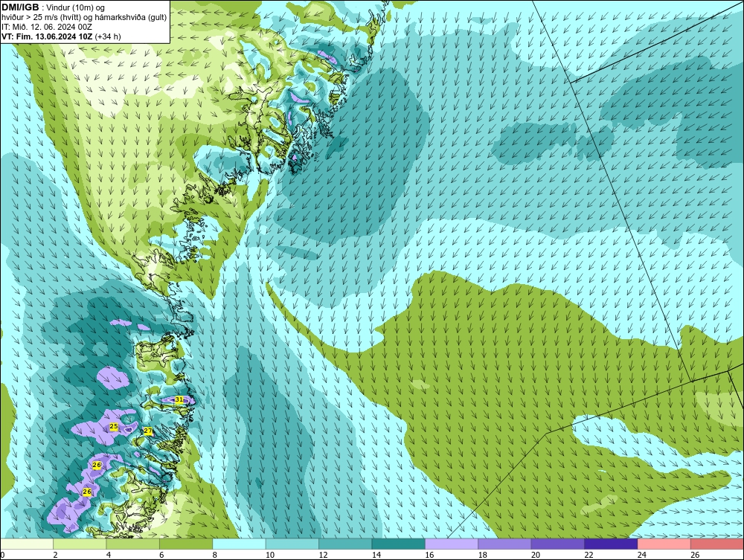Click the 18–20 m/s purple color bar segment
Screen dimensions: 744x560
(x=505, y=544)
